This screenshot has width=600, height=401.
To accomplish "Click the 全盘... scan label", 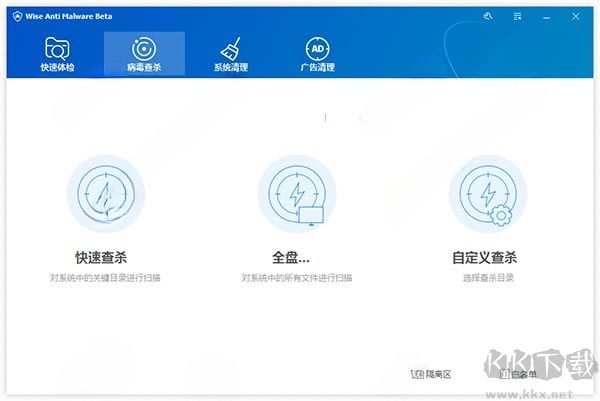I will click(291, 258).
